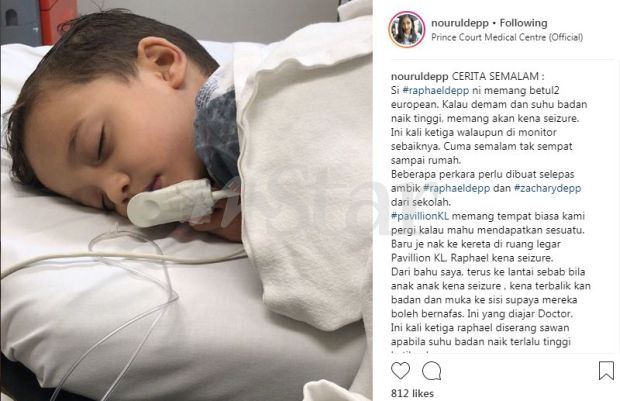Open first #raphaeldepp hashtag in caption
The image size is (620, 401).
coord(436,90)
